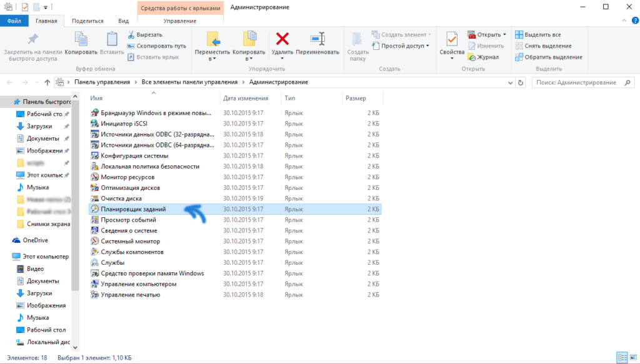Click Все элементы панели управления breadcrumb
Image resolution: width=640 pixels, height=364 pixels.
pos(189,82)
